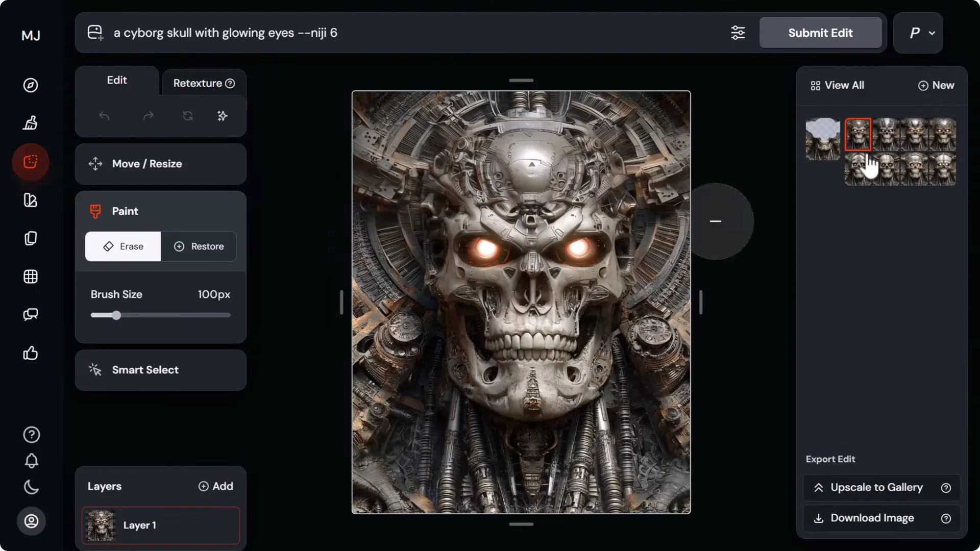Open the Explore compass in the sidebar

[31, 85]
